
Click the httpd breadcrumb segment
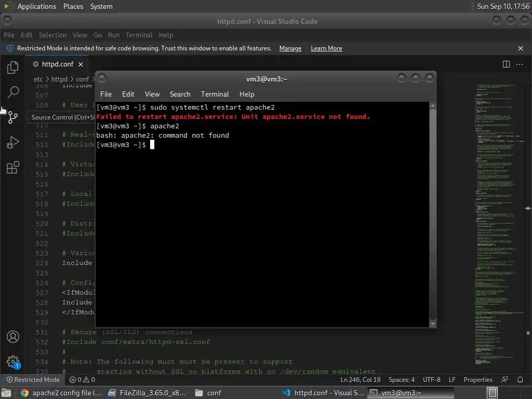[x=59, y=79]
